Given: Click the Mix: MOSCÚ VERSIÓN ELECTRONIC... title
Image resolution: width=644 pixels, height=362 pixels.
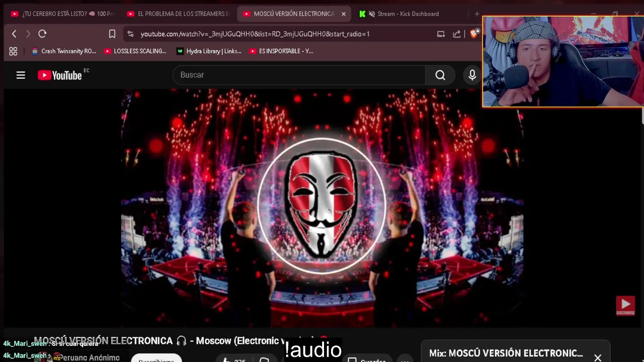Looking at the screenshot, I should [x=506, y=353].
